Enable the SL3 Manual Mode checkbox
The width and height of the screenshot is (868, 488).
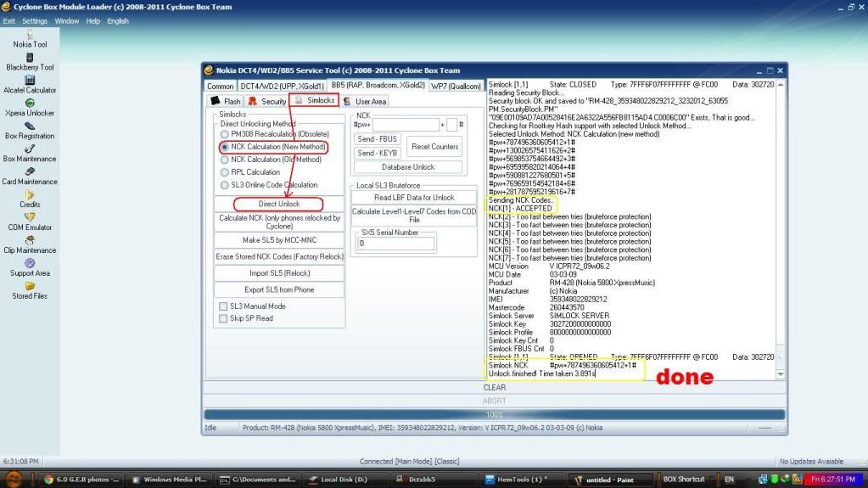click(223, 306)
